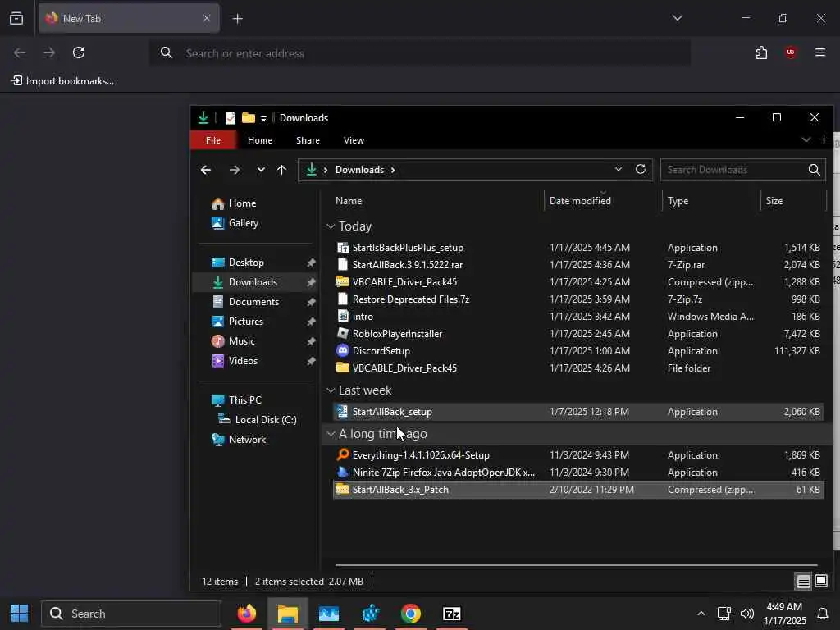Open the 7-Zip taskbar icon

coord(452,614)
